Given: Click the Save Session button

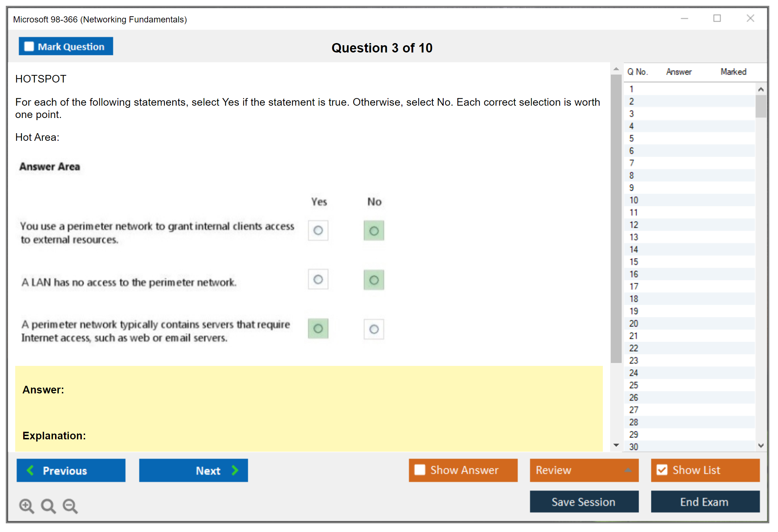Looking at the screenshot, I should tap(584, 502).
